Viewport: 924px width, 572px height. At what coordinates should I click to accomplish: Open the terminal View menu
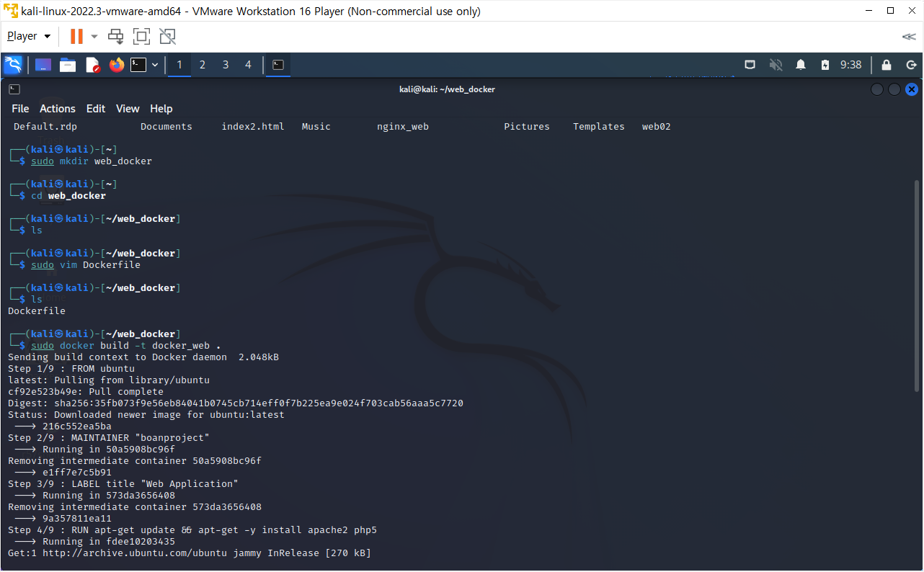[128, 109]
